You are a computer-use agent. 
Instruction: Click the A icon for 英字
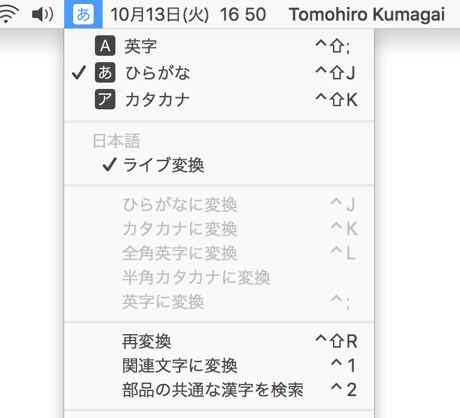coord(105,46)
